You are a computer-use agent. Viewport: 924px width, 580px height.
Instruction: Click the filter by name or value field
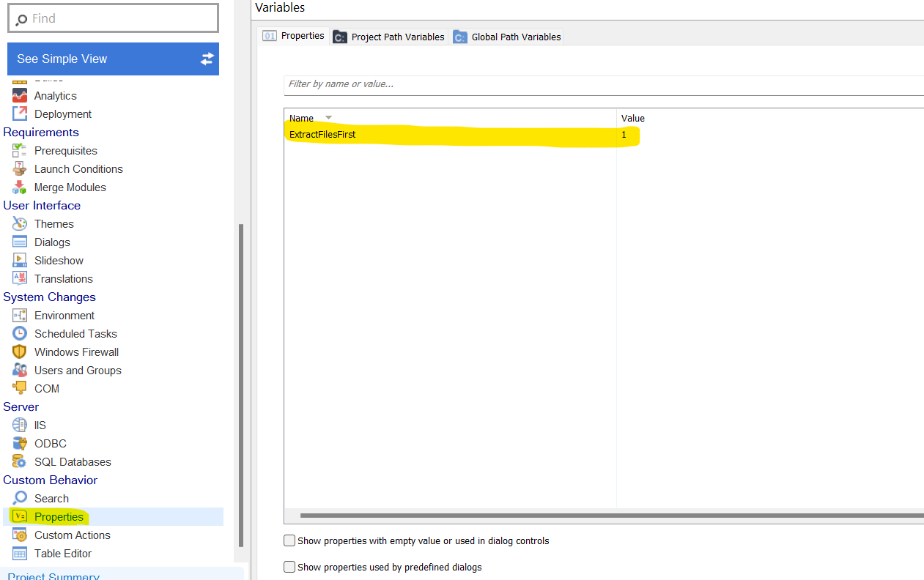pos(601,84)
